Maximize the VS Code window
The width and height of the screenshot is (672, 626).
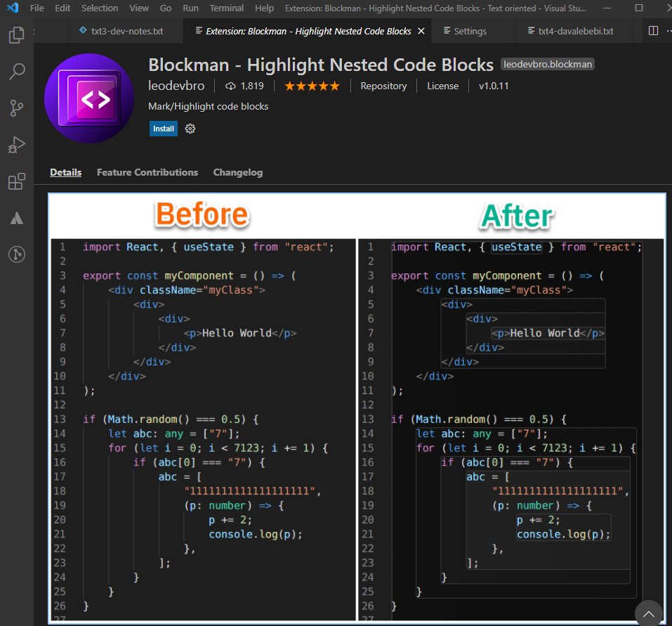click(638, 8)
